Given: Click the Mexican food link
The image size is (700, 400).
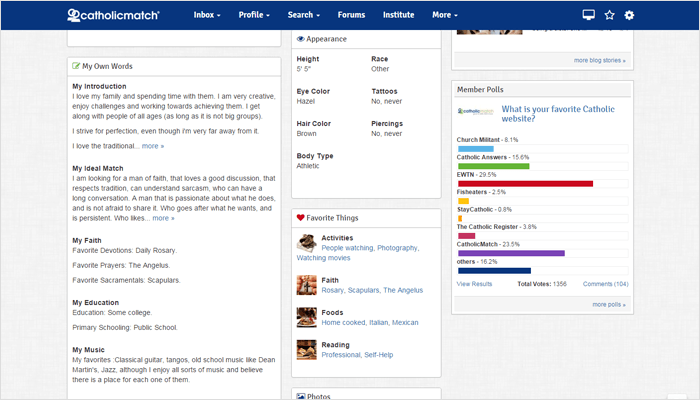Looking at the screenshot, I should (405, 322).
